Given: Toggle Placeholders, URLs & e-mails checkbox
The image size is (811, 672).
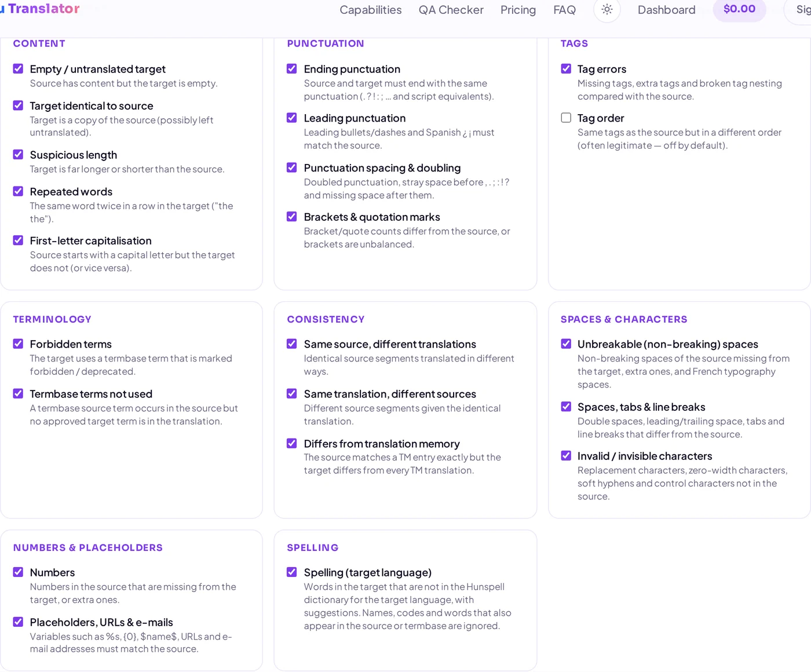Looking at the screenshot, I should [18, 622].
